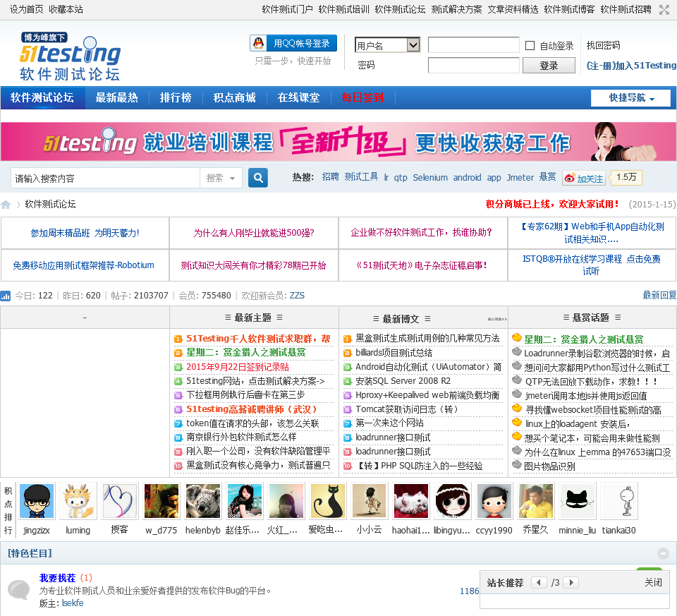
Task: Open the 用户名 login type dropdown
Action: (387, 45)
